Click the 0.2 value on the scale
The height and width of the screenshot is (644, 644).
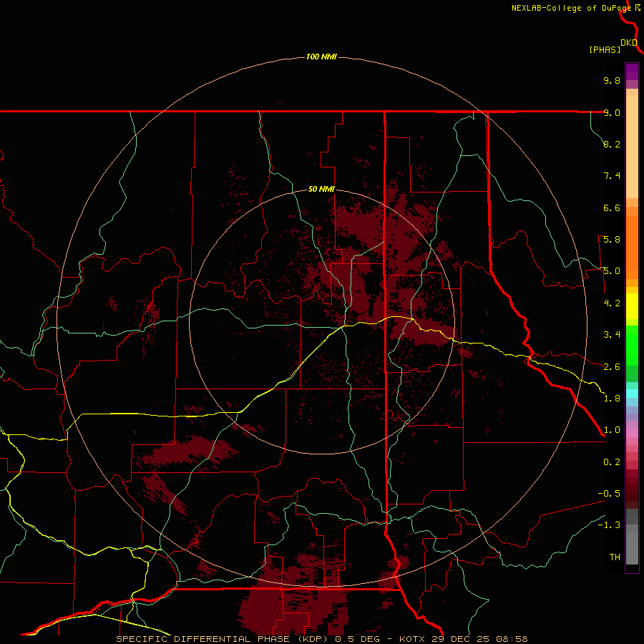pos(612,462)
